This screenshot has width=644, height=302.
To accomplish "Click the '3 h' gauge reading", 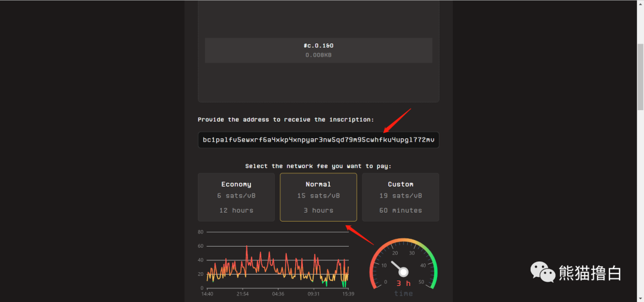I will (403, 284).
